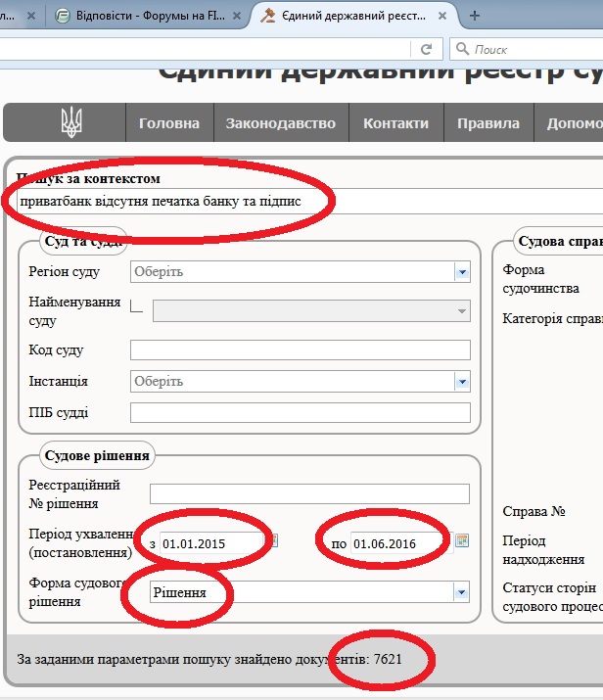
Task: Open the Законодавство menu item
Action: click(281, 122)
